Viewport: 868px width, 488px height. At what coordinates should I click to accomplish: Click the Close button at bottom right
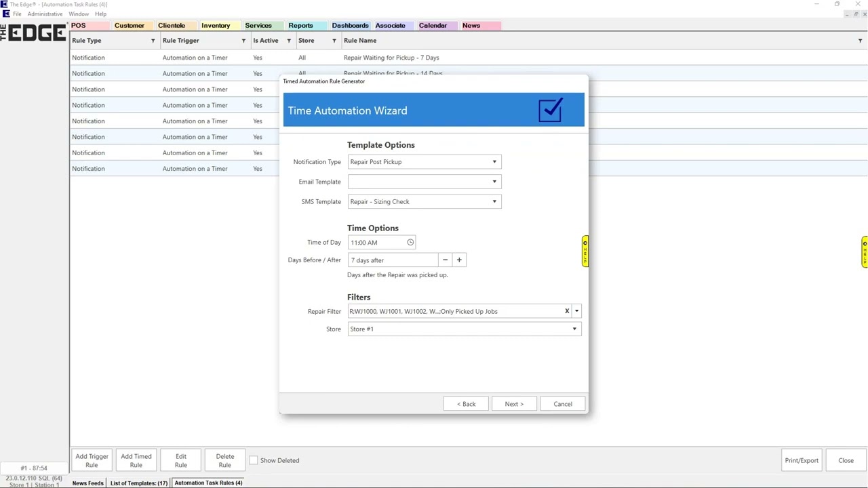coord(846,460)
